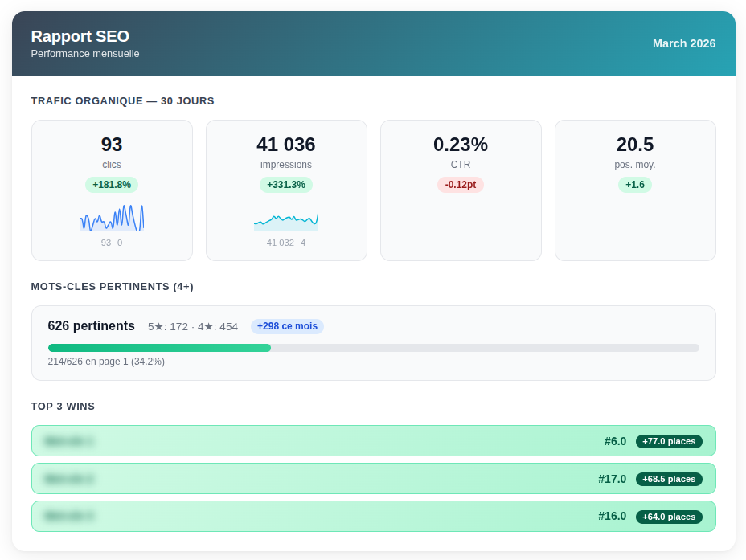This screenshot has height=560, width=746.
Task: Select the +181.8% change badge on clics
Action: (112, 185)
